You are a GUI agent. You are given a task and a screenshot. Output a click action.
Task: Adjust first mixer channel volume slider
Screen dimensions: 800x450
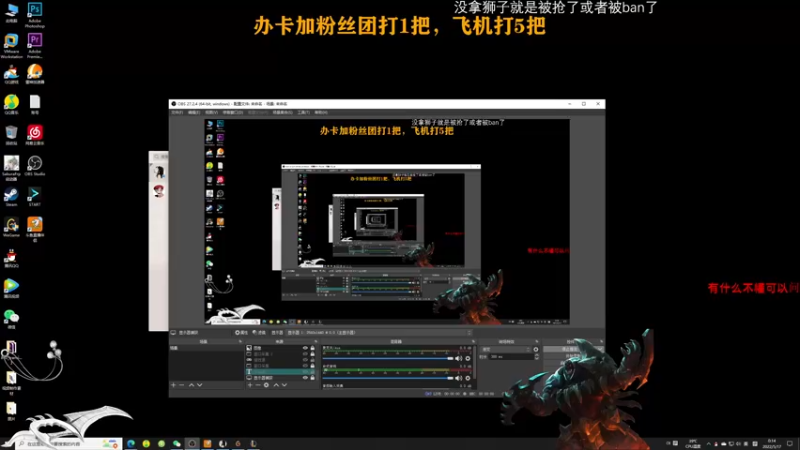pos(388,359)
